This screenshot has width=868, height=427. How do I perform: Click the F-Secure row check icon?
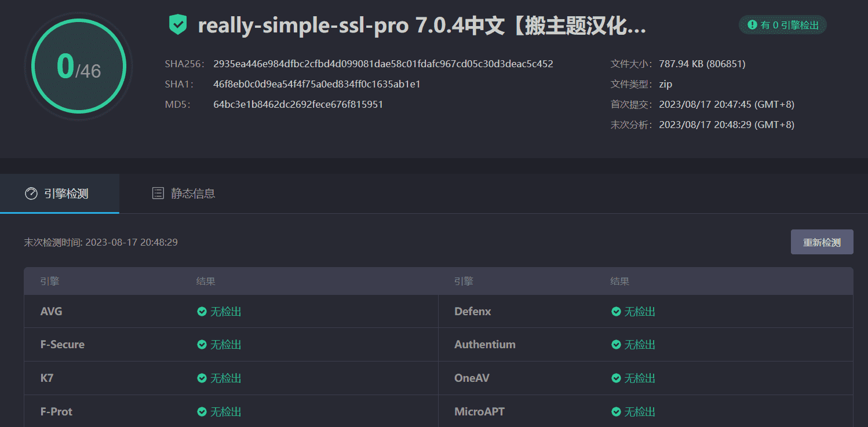coord(202,345)
